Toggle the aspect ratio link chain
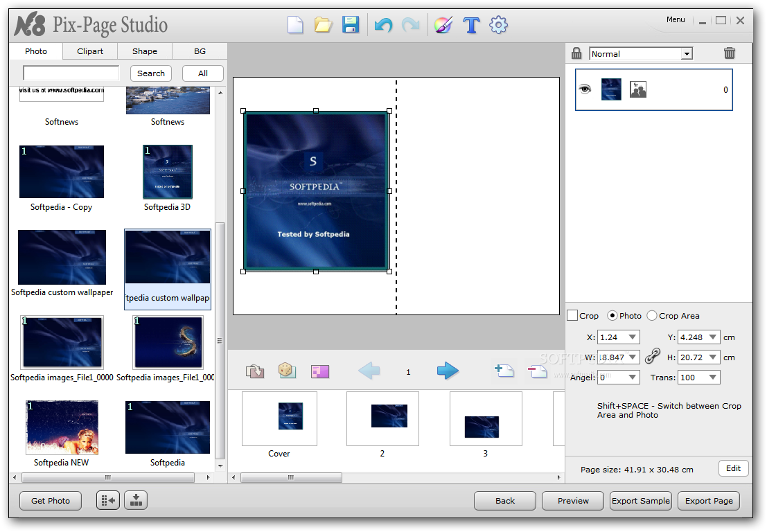Viewport: 767px width, 532px height. pos(653,356)
